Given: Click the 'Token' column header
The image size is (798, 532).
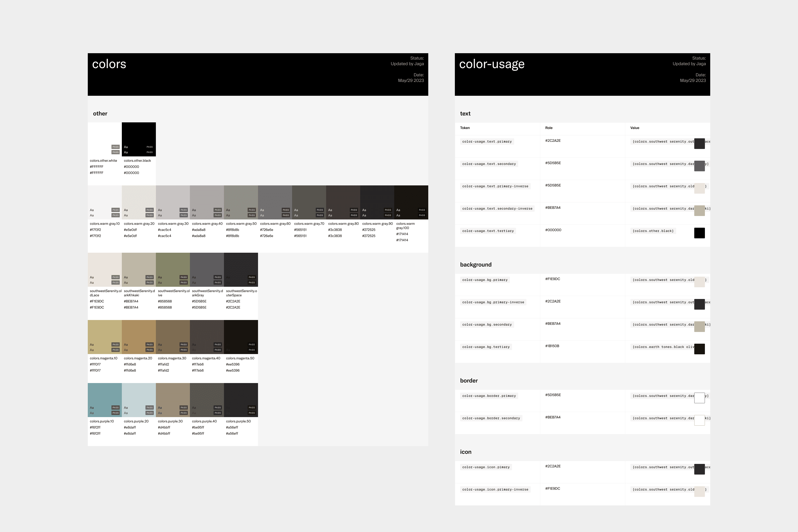Looking at the screenshot, I should (465, 128).
